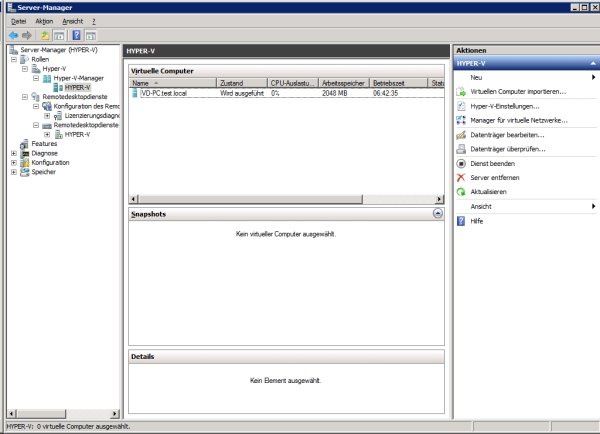The image size is (600, 434).
Task: Collapse the Snapshots section with round chevron
Action: (x=437, y=214)
